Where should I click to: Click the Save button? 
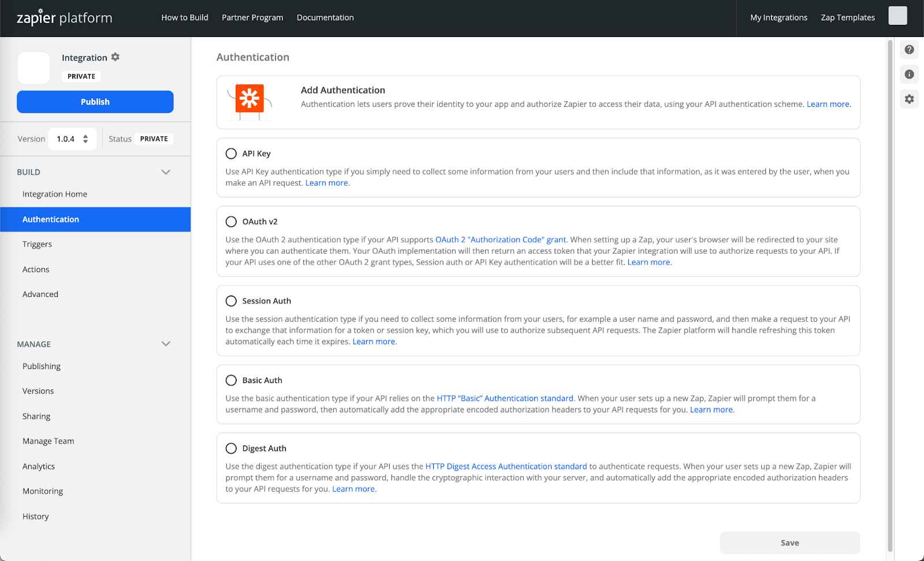[789, 543]
